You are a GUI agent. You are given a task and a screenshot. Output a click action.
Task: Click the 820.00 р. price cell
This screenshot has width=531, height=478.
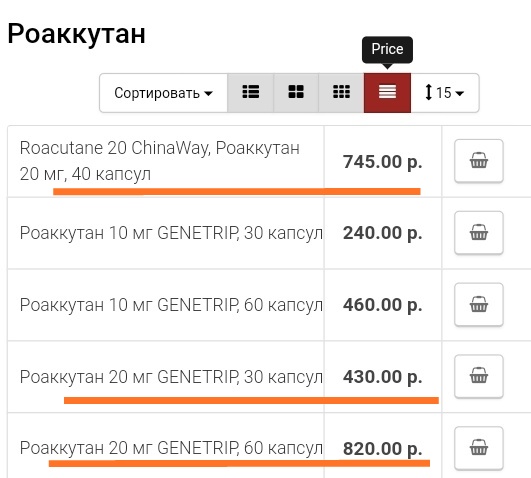click(383, 449)
